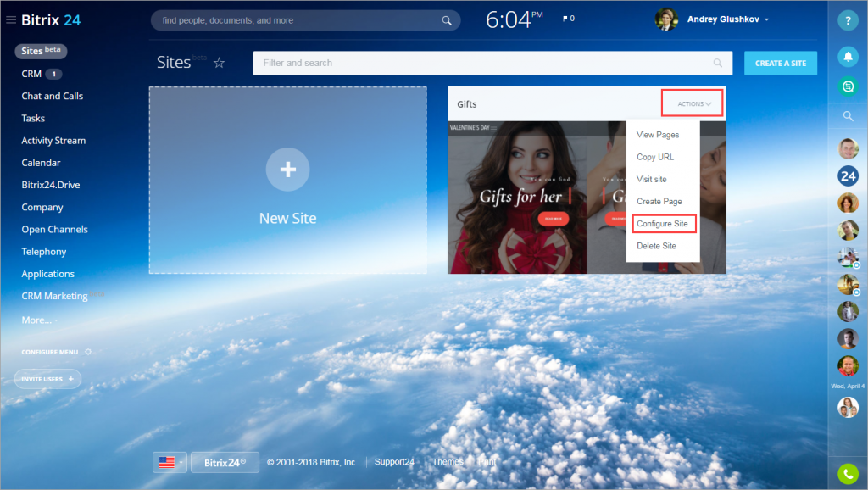Select Configure Site menu entry

(x=662, y=224)
